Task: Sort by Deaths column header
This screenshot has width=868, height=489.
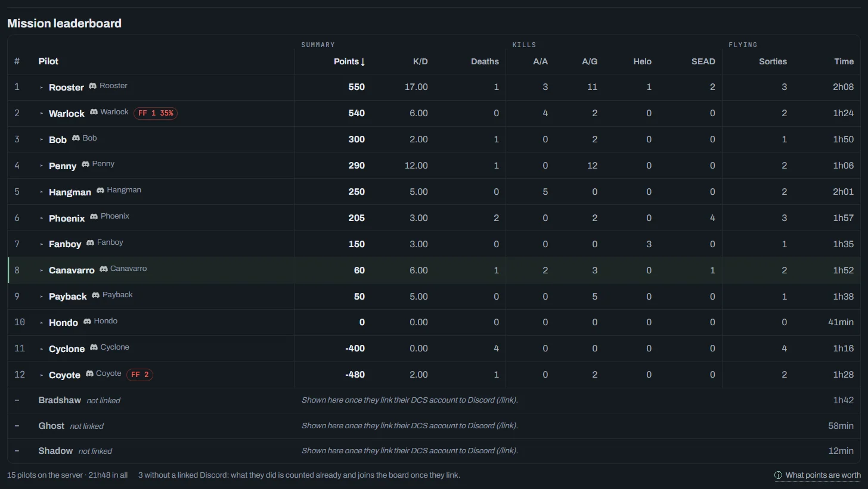Action: 485,61
